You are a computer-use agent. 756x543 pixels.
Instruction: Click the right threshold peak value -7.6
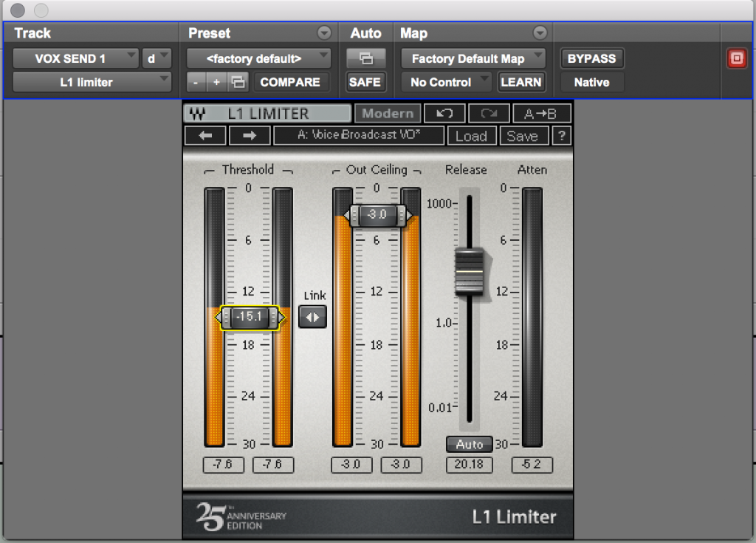(x=273, y=465)
